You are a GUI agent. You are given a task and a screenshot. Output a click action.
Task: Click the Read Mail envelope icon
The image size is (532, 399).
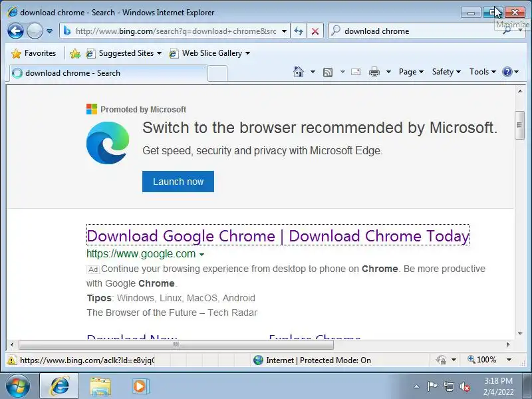[356, 72]
